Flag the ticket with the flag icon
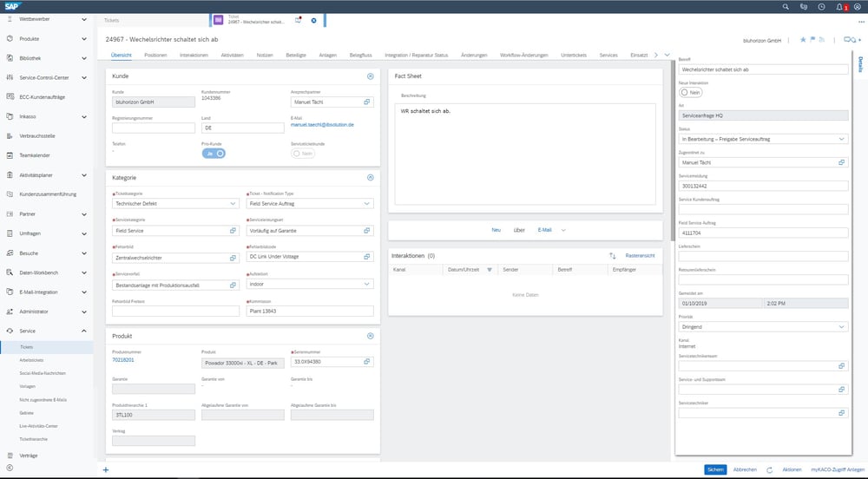 point(812,40)
